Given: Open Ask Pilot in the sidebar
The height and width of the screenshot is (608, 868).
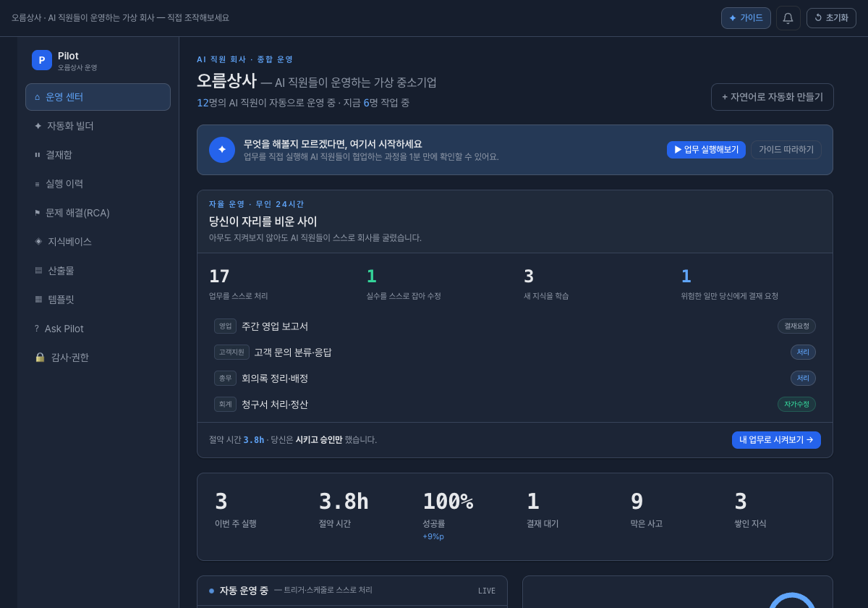Looking at the screenshot, I should point(98,329).
